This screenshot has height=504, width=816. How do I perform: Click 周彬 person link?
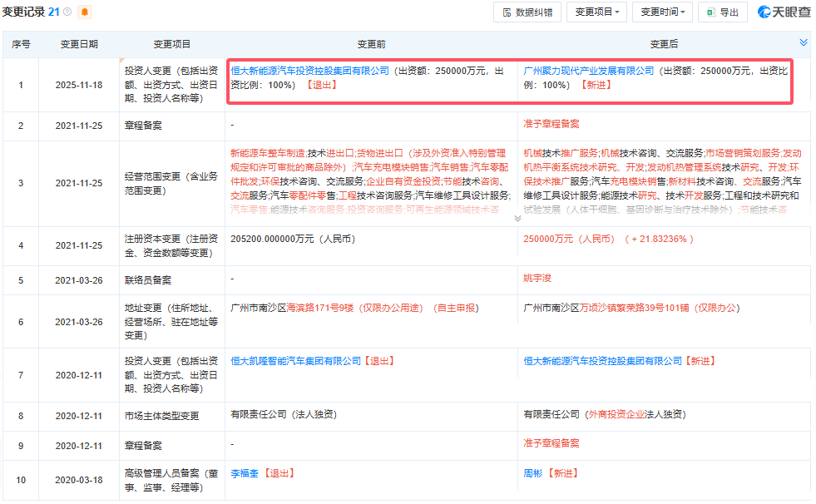[534, 473]
